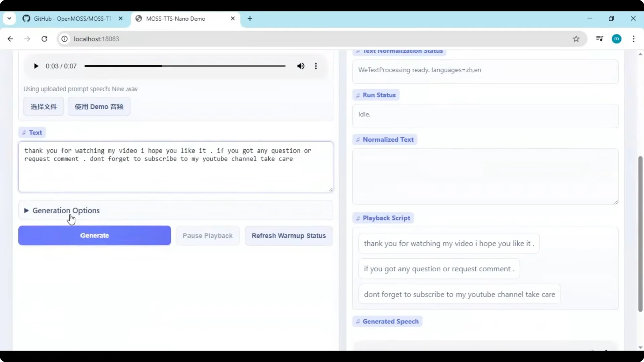The height and width of the screenshot is (362, 644).
Task: Open media controls icon in toolbar
Action: (x=600, y=39)
